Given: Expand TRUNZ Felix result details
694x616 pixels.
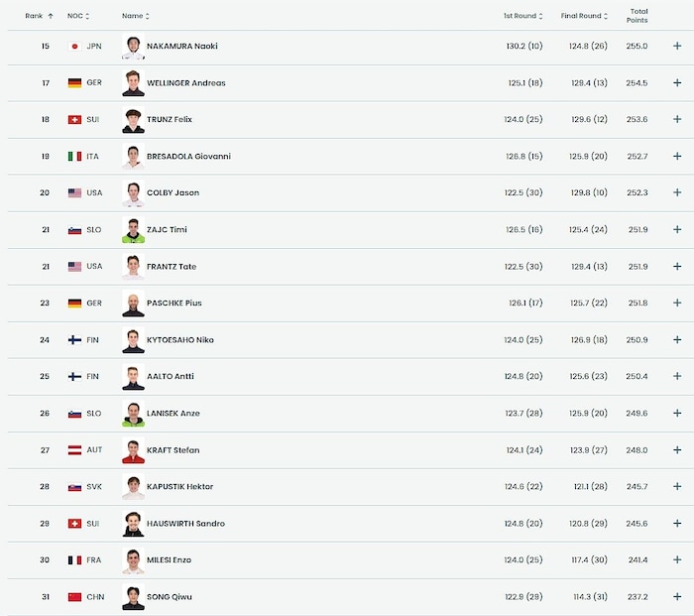Looking at the screenshot, I should pyautogui.click(x=677, y=120).
